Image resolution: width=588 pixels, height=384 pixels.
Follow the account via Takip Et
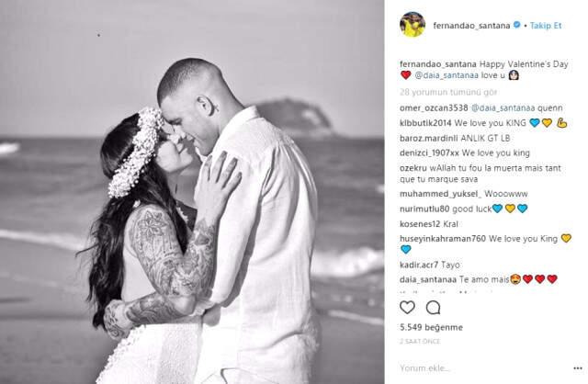tap(546, 25)
